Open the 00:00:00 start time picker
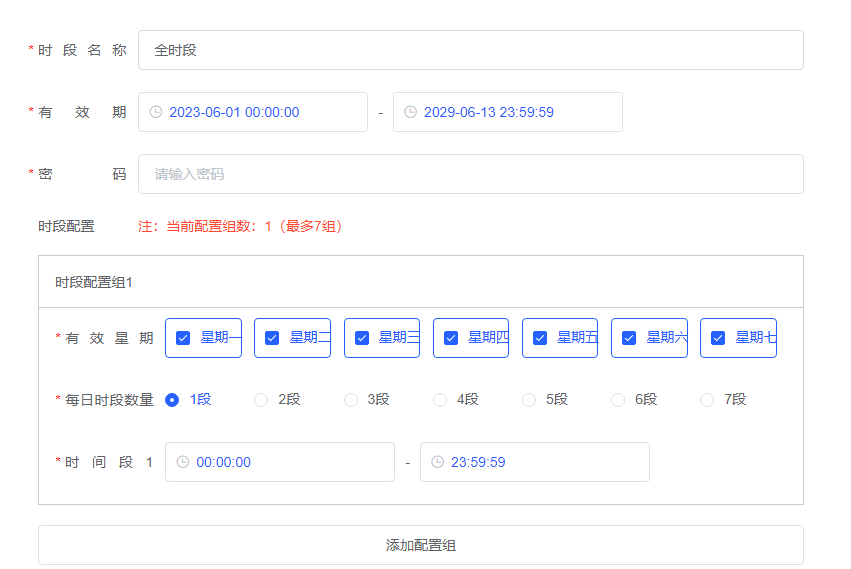This screenshot has height=569, width=851. [280, 462]
